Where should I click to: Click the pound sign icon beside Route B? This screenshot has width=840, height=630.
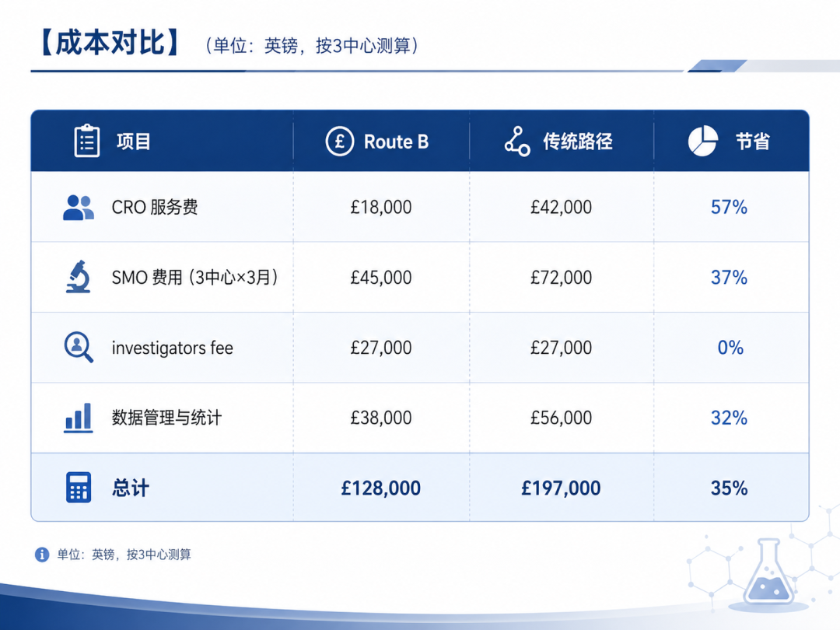click(340, 142)
